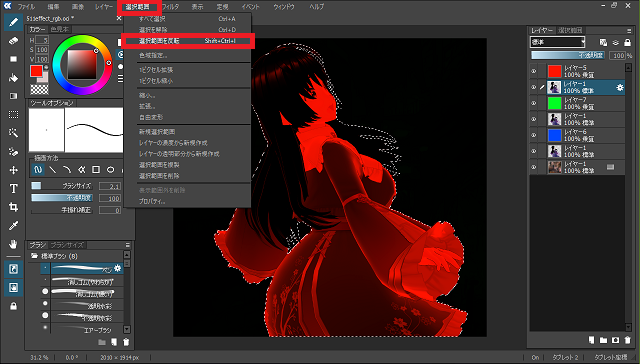640x364 pixels.
Task: Adjust the brush size slider
Action: click(62, 186)
